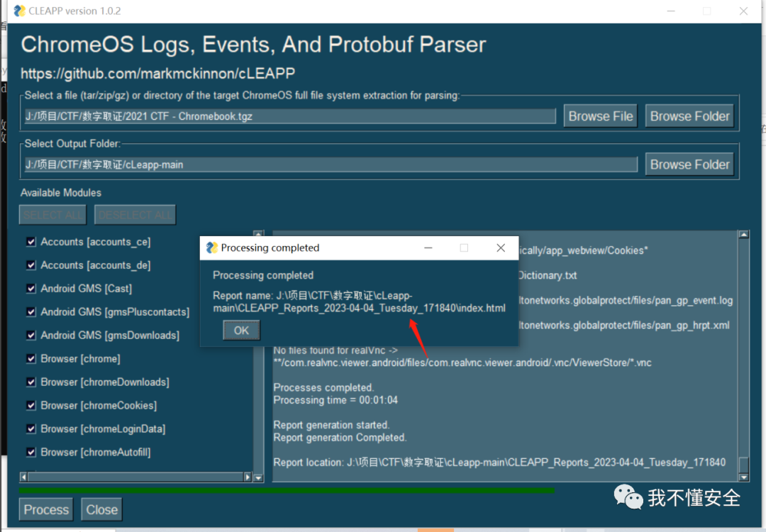Uncheck Accounts [accounts_de] module
The image size is (766, 532).
pos(31,265)
